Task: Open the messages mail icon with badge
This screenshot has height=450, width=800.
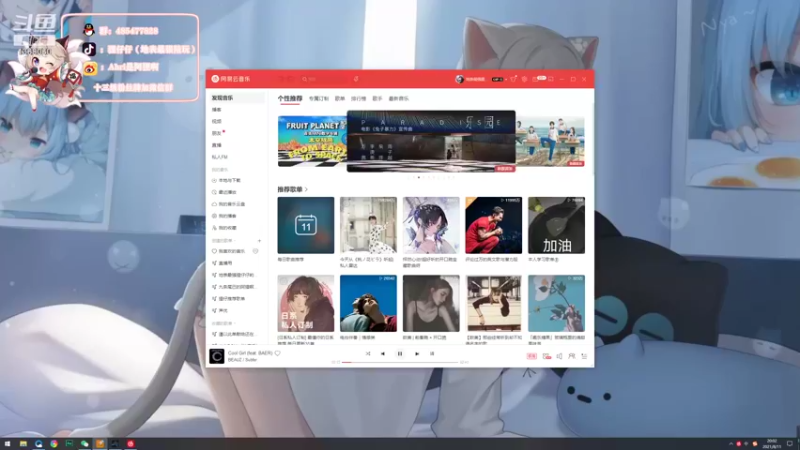Action: pos(539,79)
